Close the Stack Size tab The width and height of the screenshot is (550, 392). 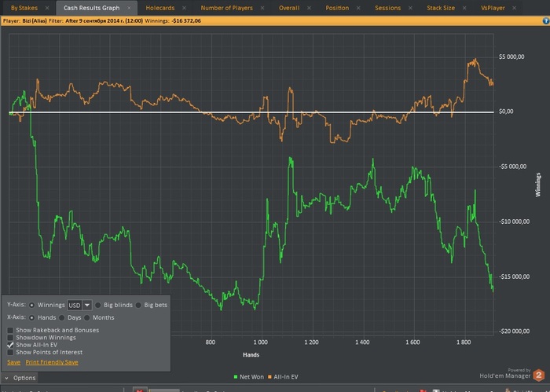coord(463,8)
